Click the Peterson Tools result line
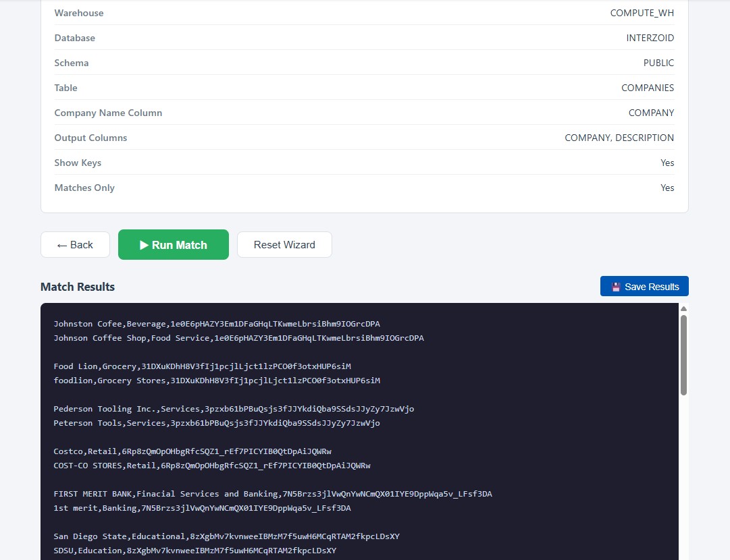Image resolution: width=730 pixels, height=560 pixels. pyautogui.click(x=217, y=423)
